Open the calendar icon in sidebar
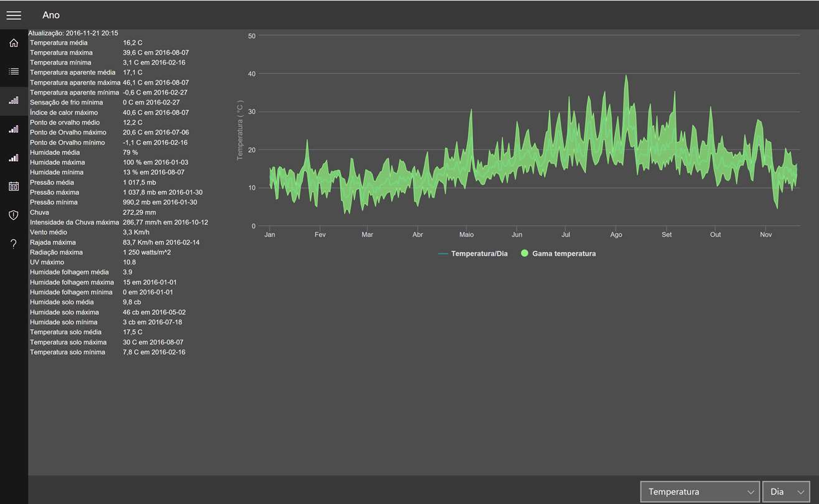Viewport: 819px width, 504px height. 14,186
